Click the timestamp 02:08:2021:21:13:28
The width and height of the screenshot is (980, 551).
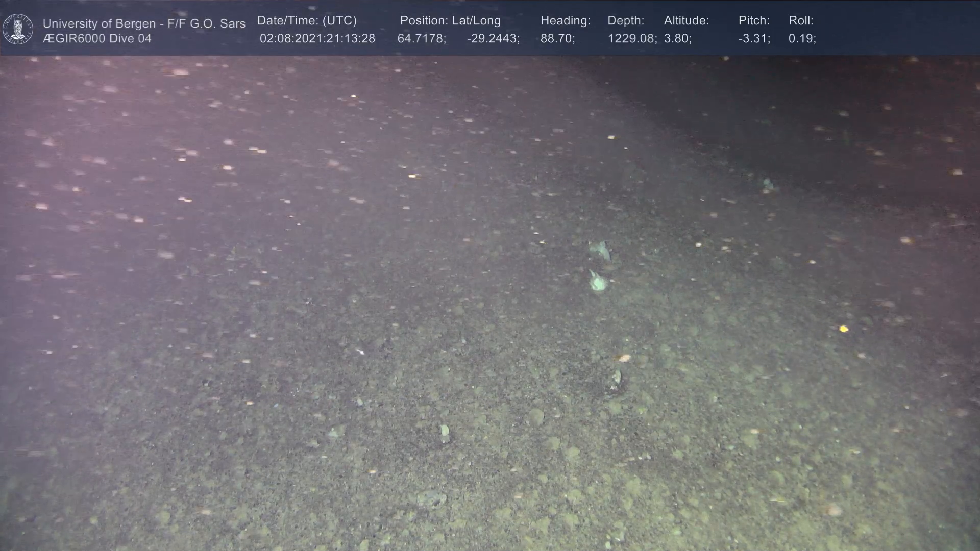click(x=317, y=39)
